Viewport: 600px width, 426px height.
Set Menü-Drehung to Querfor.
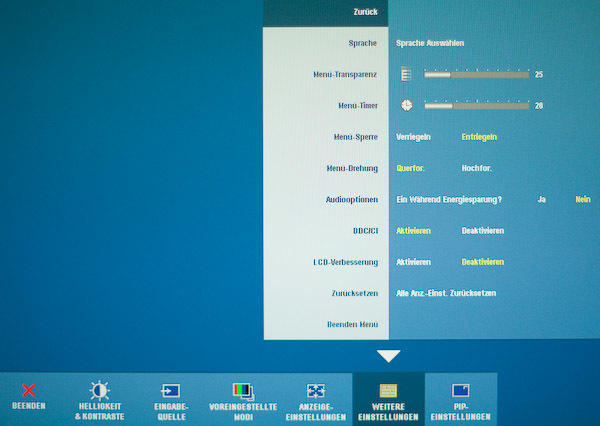click(x=411, y=168)
